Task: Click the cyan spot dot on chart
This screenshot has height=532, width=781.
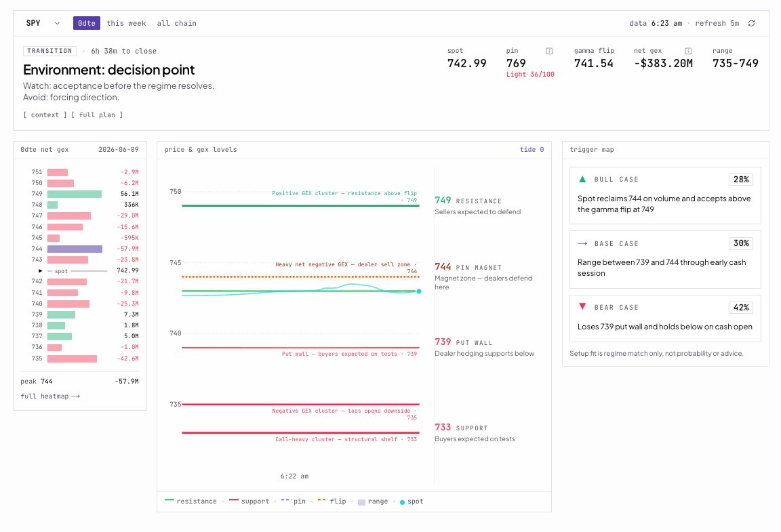Action: 419,291
